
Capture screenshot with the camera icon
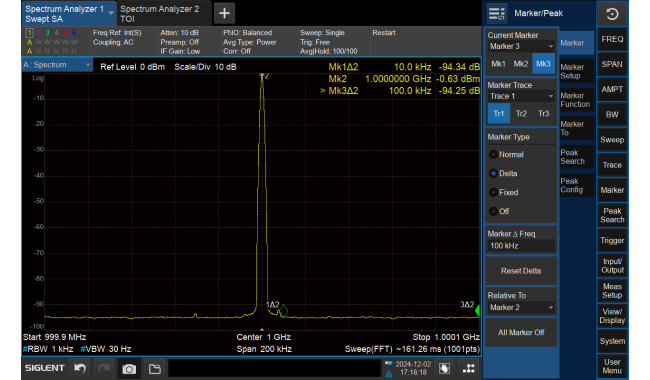(129, 368)
